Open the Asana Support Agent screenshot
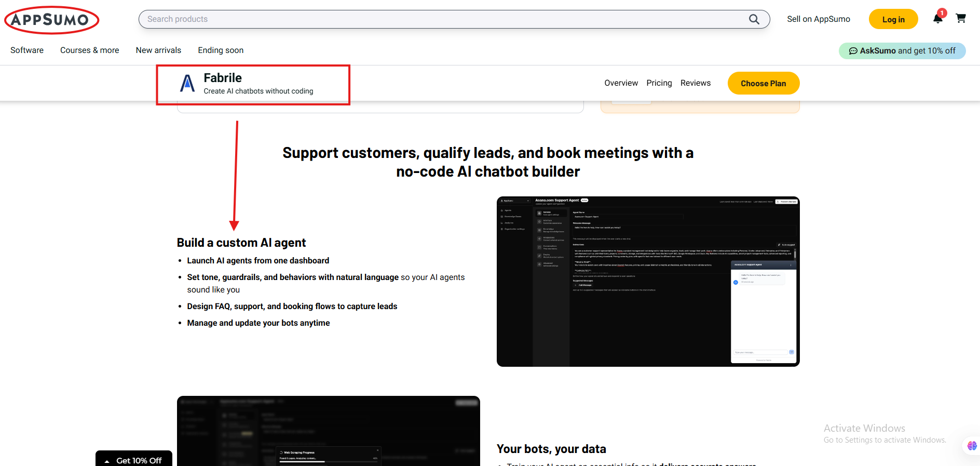 coord(648,282)
